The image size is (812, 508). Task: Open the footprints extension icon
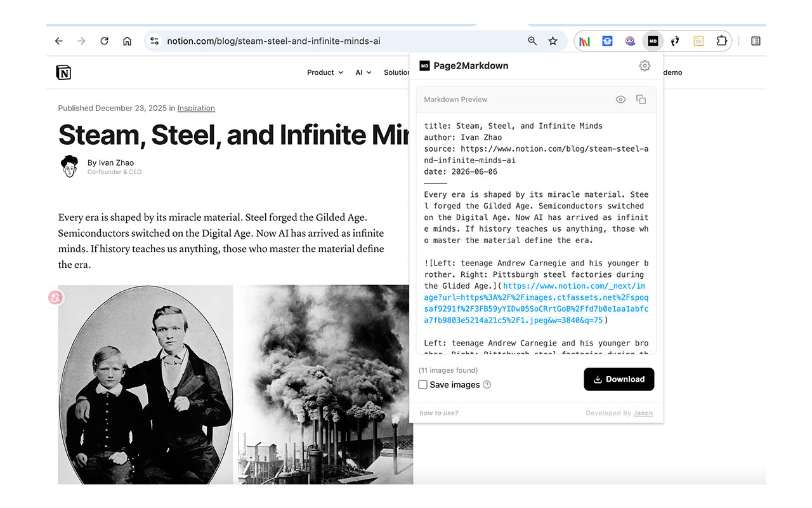pos(675,41)
